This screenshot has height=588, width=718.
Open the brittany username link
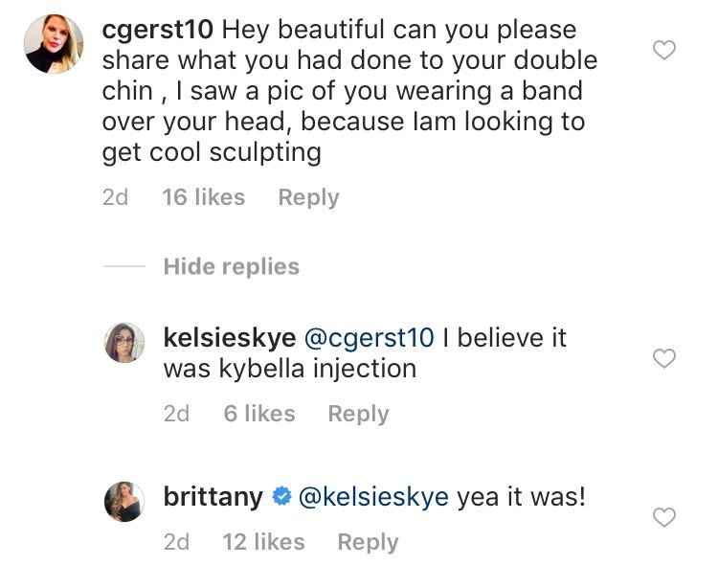[x=213, y=497]
